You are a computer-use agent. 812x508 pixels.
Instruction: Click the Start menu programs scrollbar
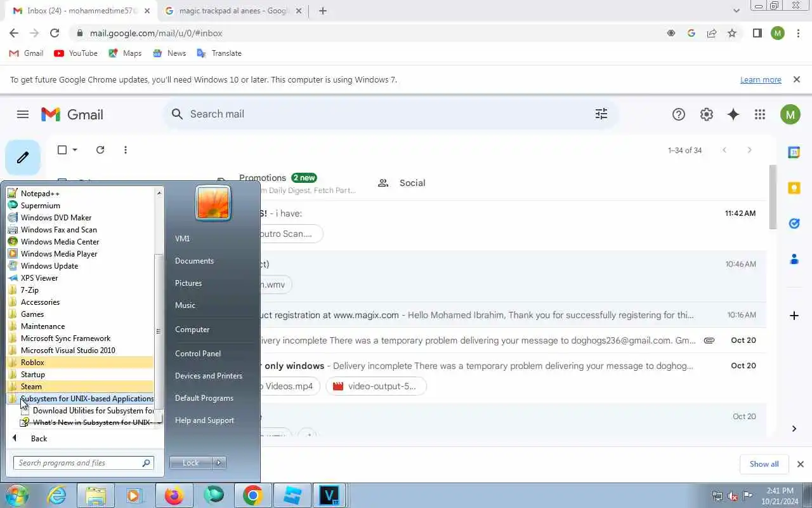(159, 331)
